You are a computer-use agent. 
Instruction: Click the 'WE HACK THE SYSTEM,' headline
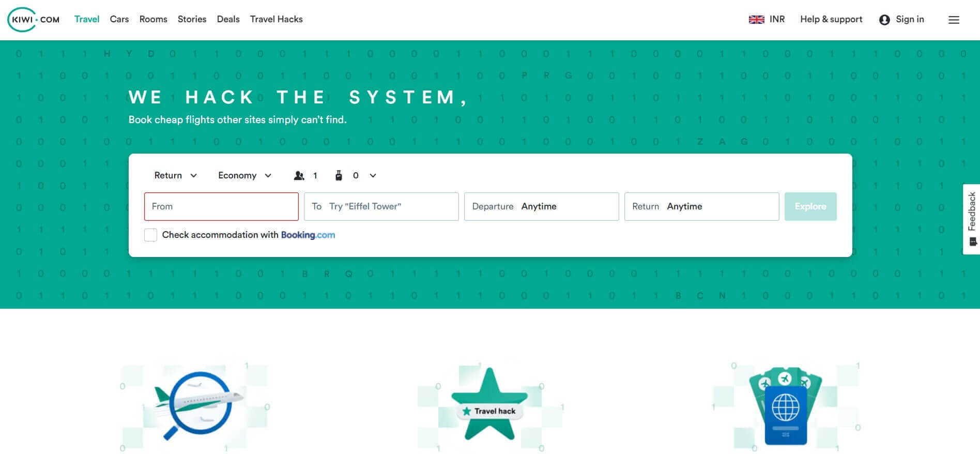point(298,97)
